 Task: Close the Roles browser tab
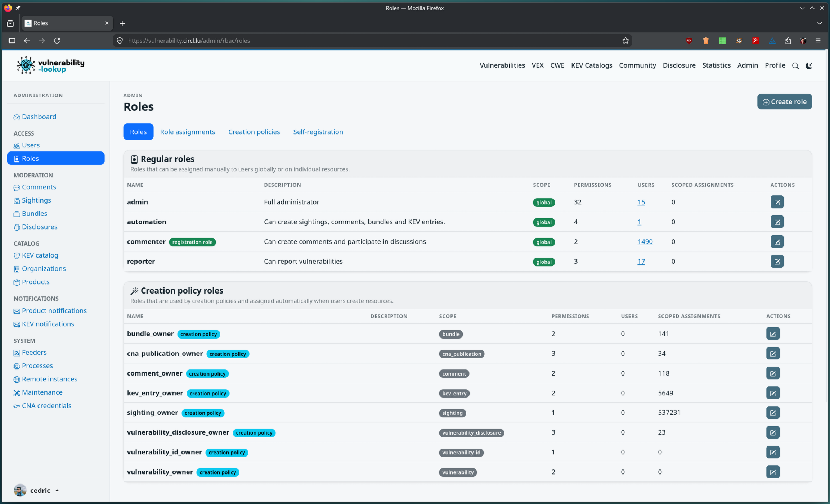pos(107,23)
